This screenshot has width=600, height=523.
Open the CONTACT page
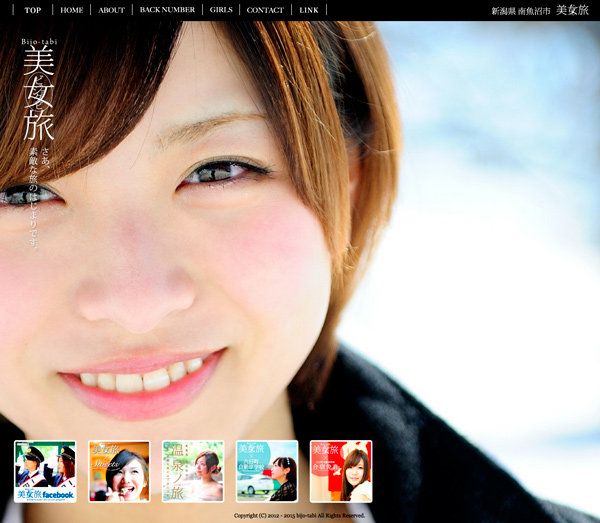tap(265, 10)
